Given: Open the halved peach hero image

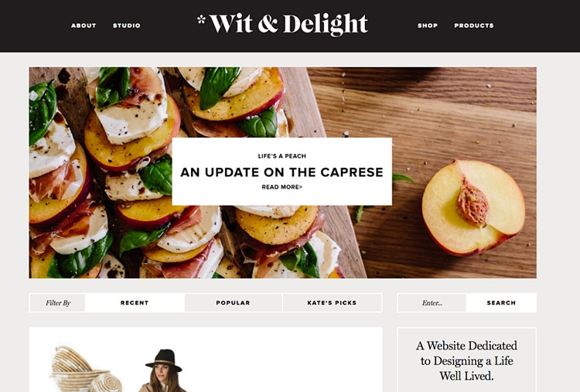Looking at the screenshot, I should (473, 208).
